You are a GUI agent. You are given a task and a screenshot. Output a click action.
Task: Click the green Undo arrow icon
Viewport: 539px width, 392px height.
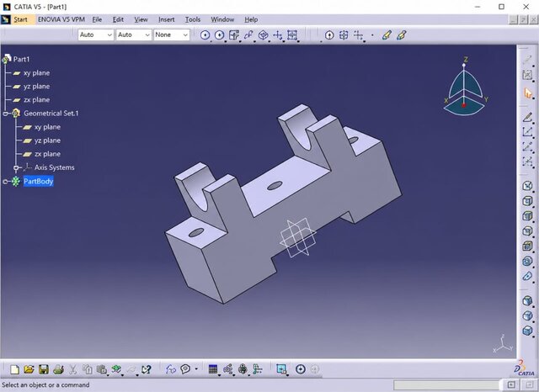(x=116, y=369)
